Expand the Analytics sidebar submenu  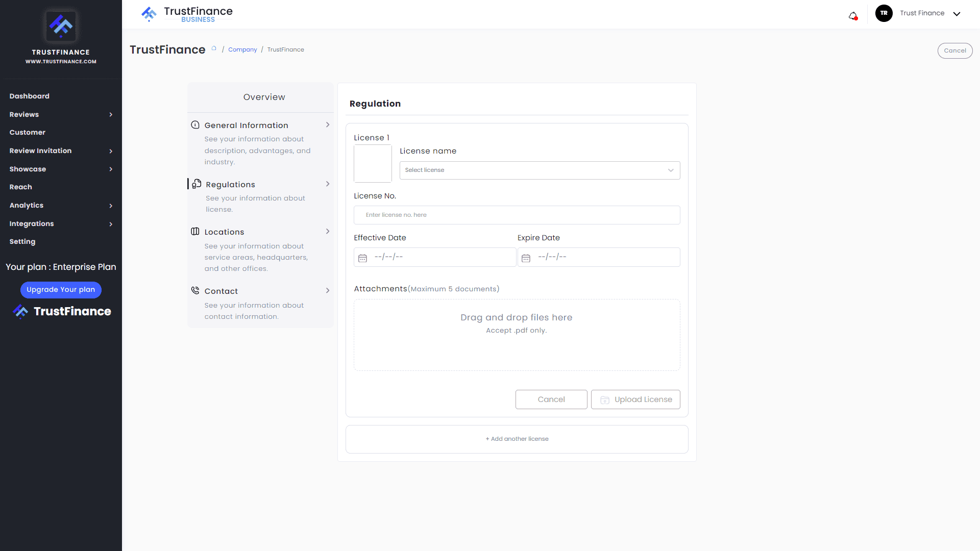click(111, 206)
